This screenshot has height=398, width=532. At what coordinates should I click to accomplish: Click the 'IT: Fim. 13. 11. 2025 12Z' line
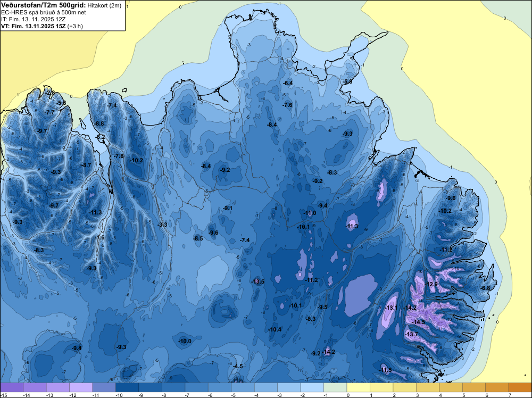(33, 19)
